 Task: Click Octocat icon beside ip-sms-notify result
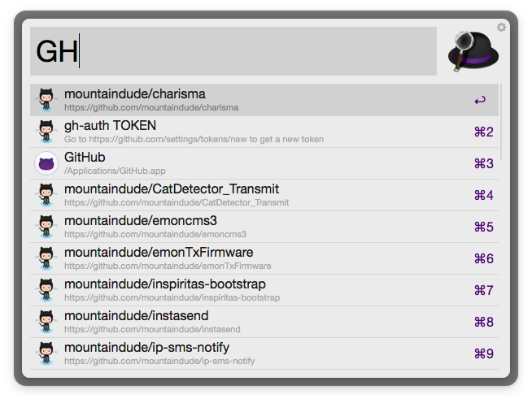coord(46,353)
